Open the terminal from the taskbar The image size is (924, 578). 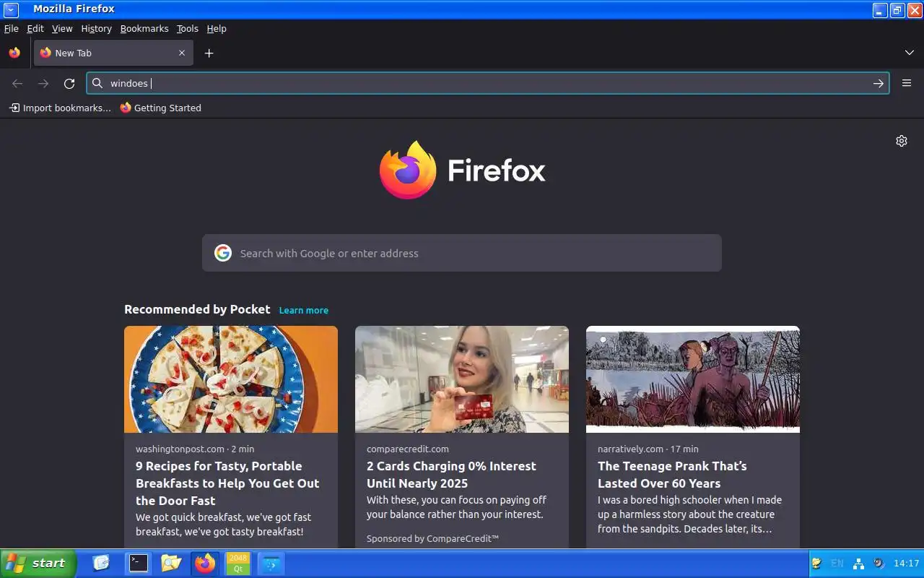point(138,563)
